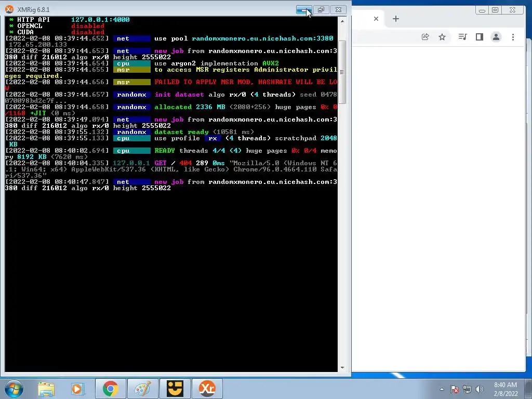Click the 'to access MSR registers' warning

click(246, 70)
